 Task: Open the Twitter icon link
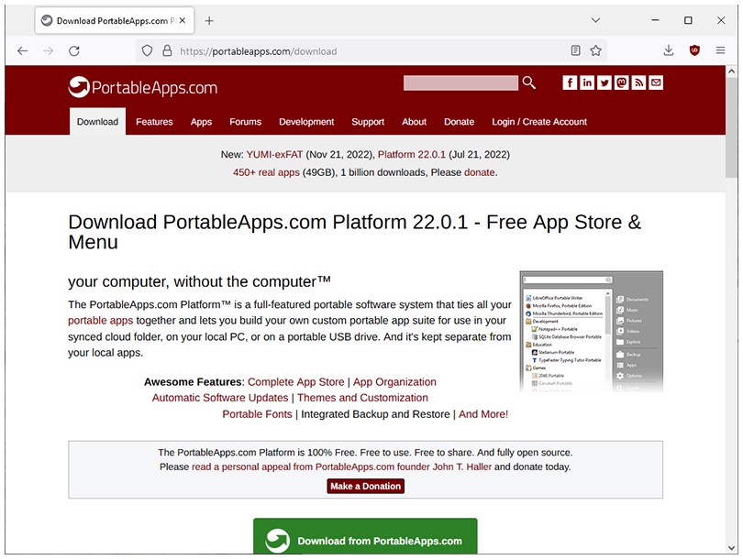[x=604, y=82]
